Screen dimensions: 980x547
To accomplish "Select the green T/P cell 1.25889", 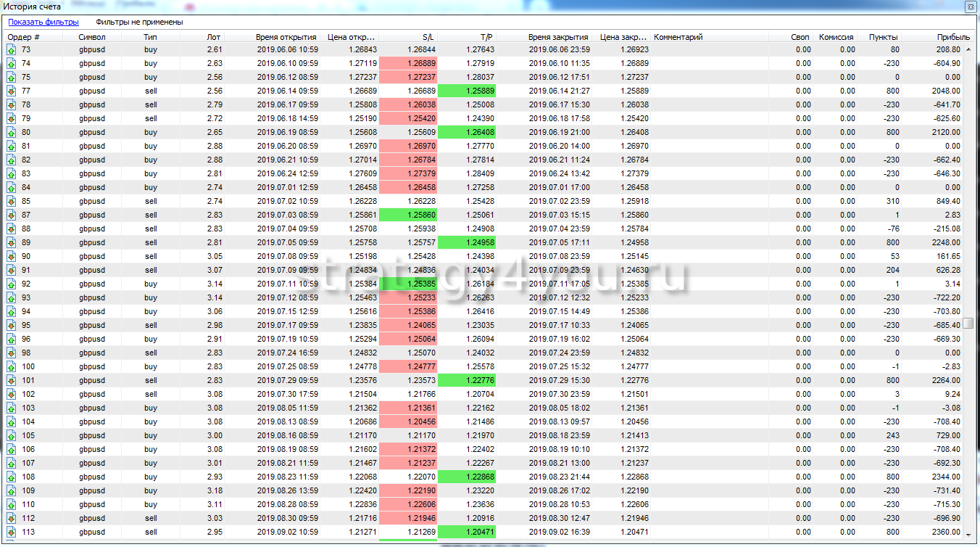I will click(468, 91).
